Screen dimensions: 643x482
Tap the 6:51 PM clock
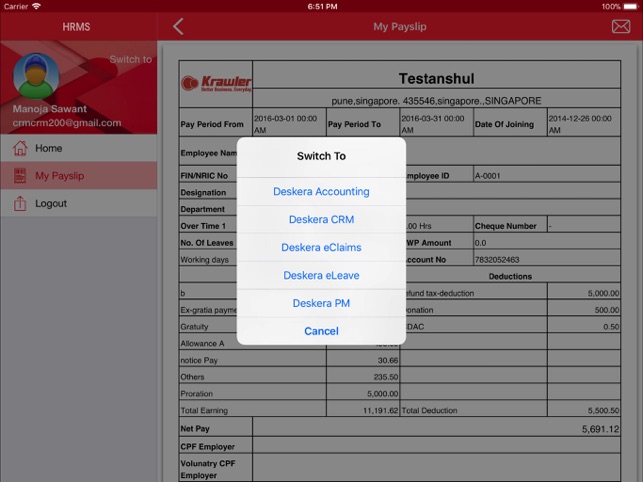322,7
